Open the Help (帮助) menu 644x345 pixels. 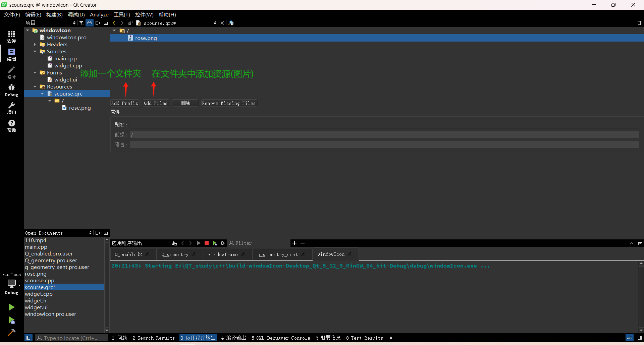pyautogui.click(x=167, y=14)
